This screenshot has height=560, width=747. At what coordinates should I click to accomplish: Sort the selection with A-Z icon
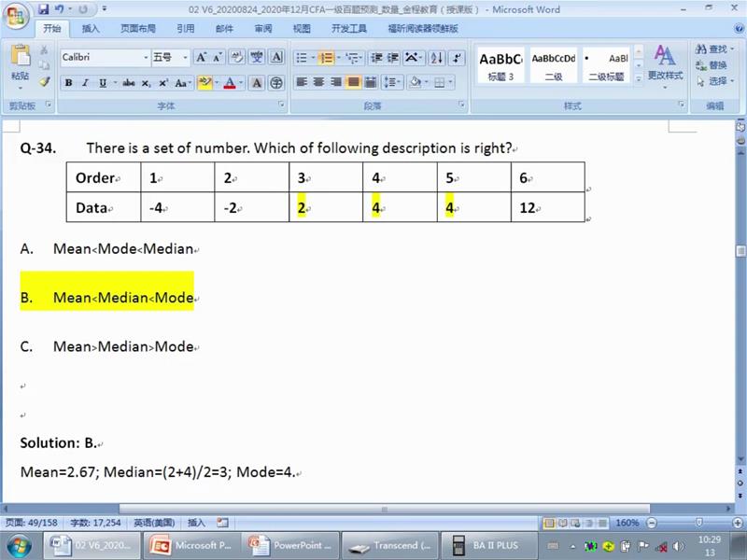tap(437, 58)
